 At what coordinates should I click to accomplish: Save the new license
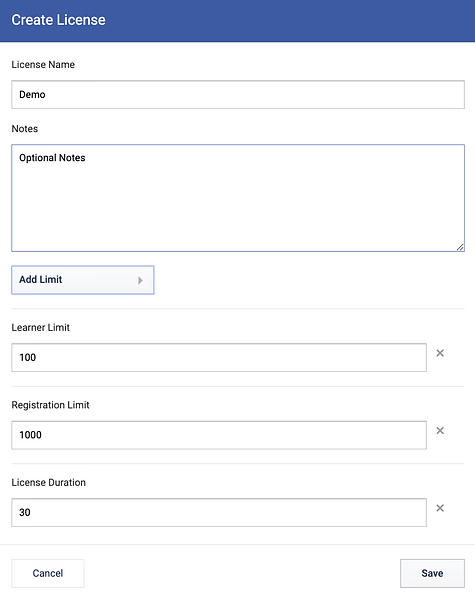433,573
